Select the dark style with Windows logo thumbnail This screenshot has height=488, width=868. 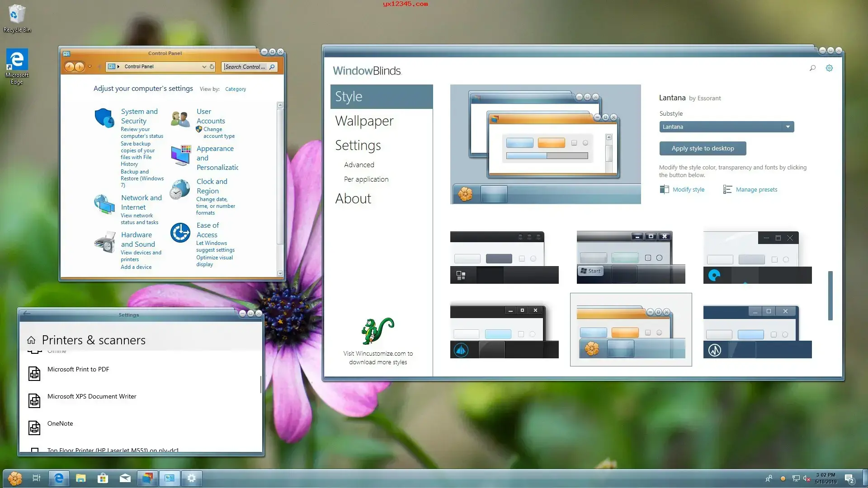coord(504,257)
